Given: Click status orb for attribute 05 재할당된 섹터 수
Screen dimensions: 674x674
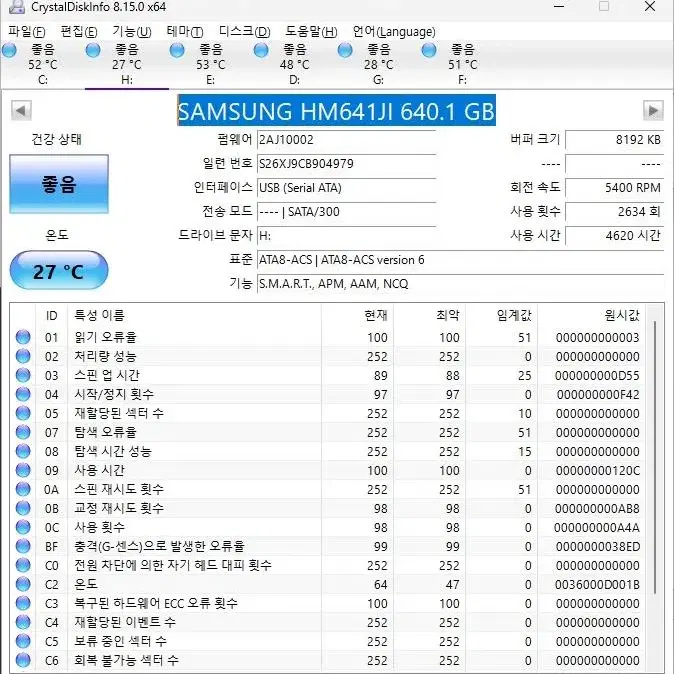Looking at the screenshot, I should pyautogui.click(x=23, y=413).
